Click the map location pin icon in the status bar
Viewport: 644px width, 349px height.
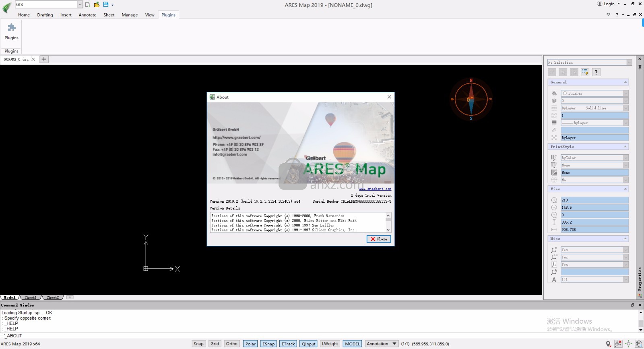point(608,344)
